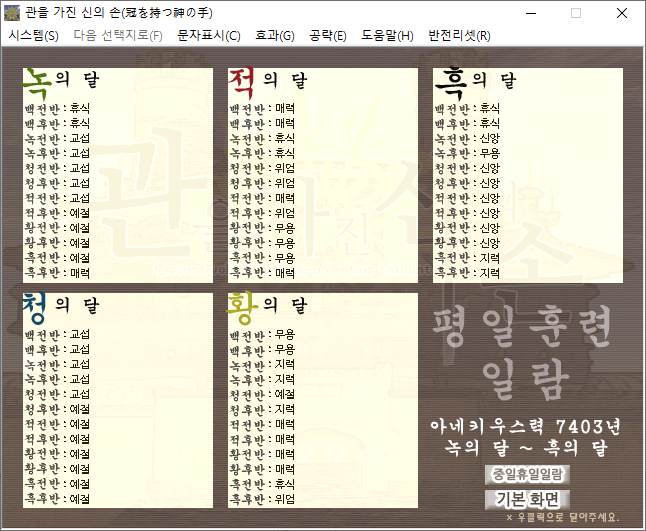Click the '아네키우스력 7403년' text

point(525,427)
